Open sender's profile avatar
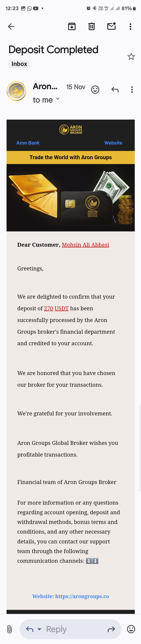The height and width of the screenshot is (644, 141). [17, 91]
